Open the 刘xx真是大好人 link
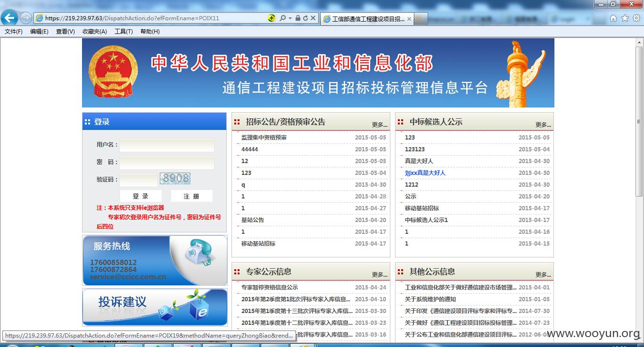Screen dimensions: 644x347 coord(425,173)
